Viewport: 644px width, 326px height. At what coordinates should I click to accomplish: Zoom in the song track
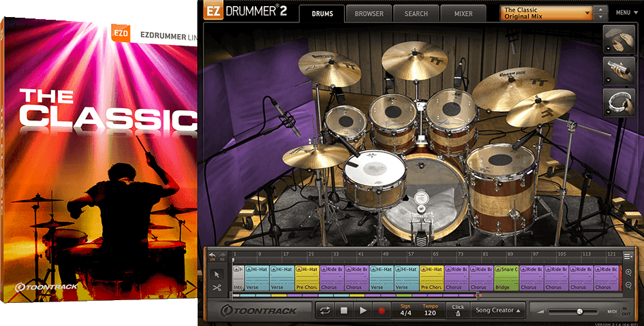point(628,272)
